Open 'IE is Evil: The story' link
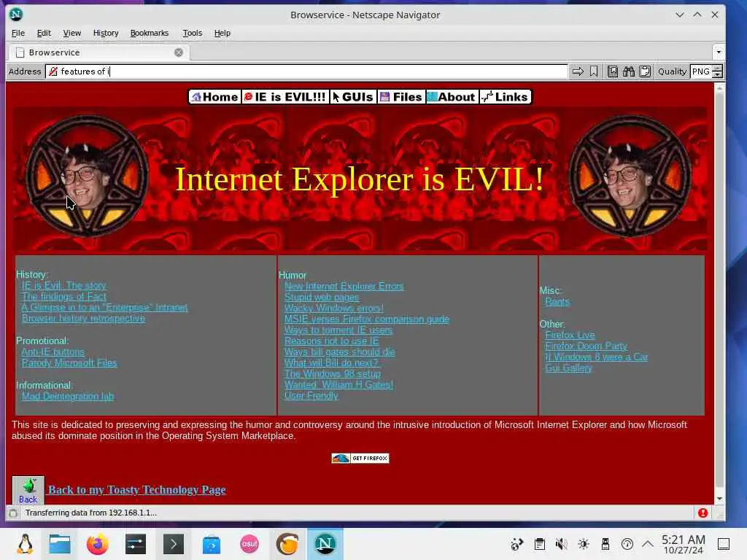 [64, 285]
